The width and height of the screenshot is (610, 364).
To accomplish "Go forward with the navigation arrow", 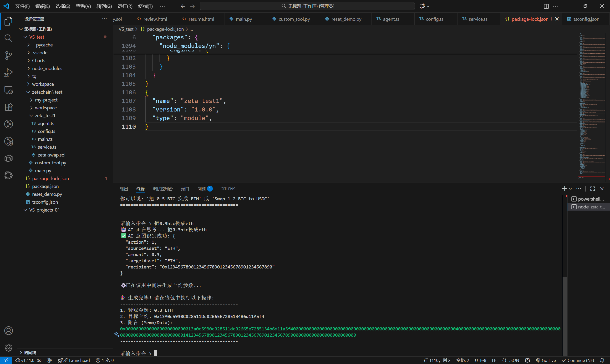I will point(193,6).
